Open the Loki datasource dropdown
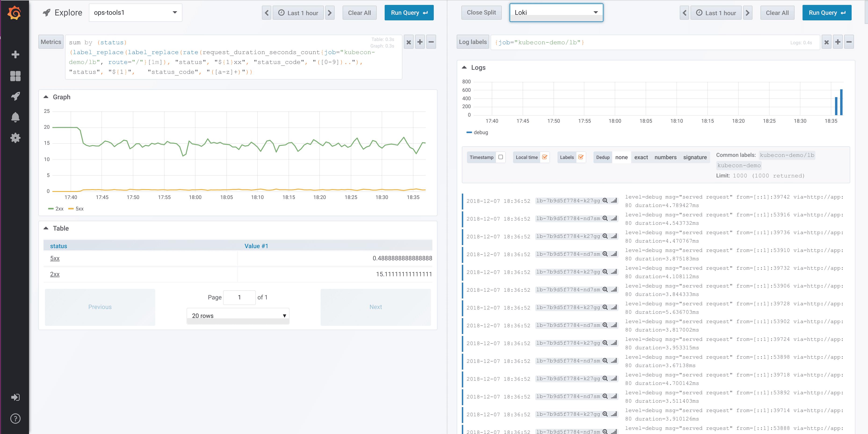The height and width of the screenshot is (434, 868). click(556, 13)
